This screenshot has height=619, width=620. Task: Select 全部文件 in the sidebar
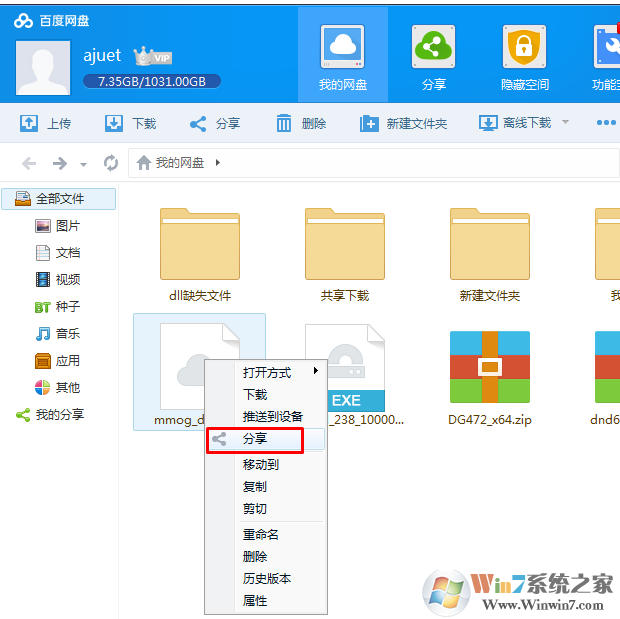coord(59,199)
